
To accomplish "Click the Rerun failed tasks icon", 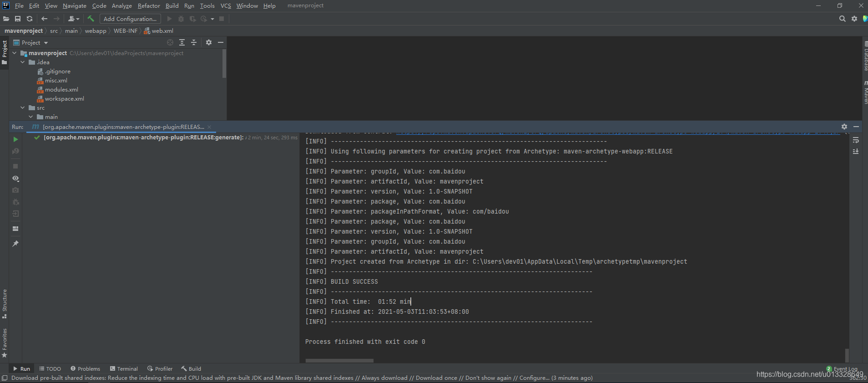I will click(15, 151).
